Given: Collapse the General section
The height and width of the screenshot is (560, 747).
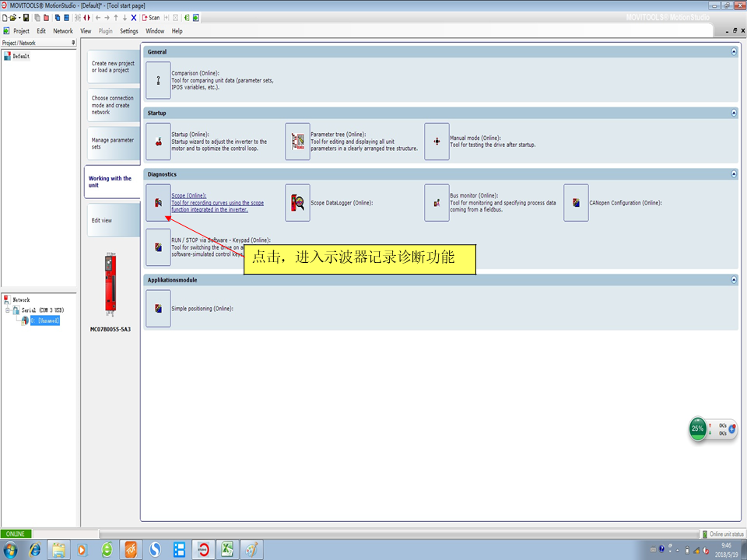Looking at the screenshot, I should point(733,52).
